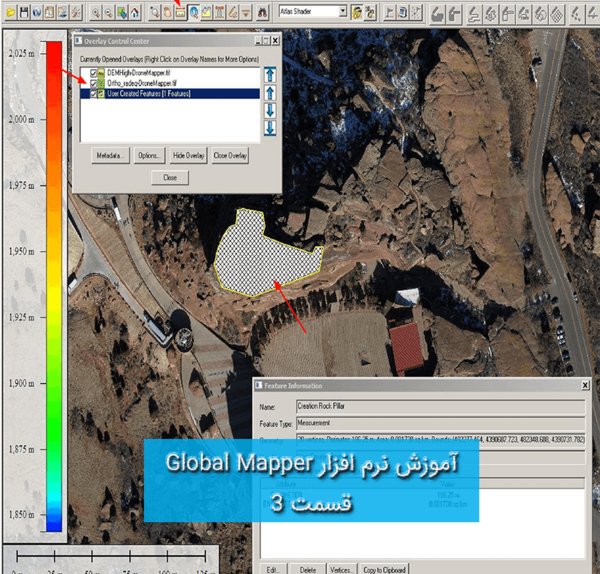Select DEMHigh-DroneMapper.tif overlay row

[170, 73]
